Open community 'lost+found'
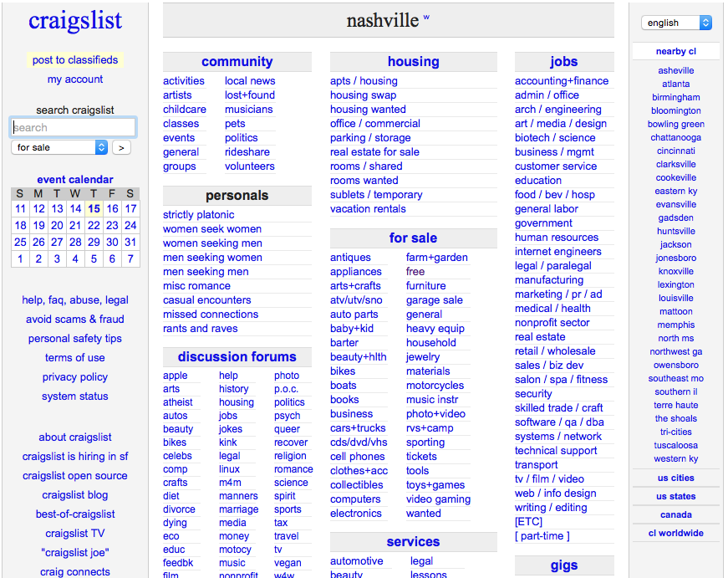 tap(250, 95)
